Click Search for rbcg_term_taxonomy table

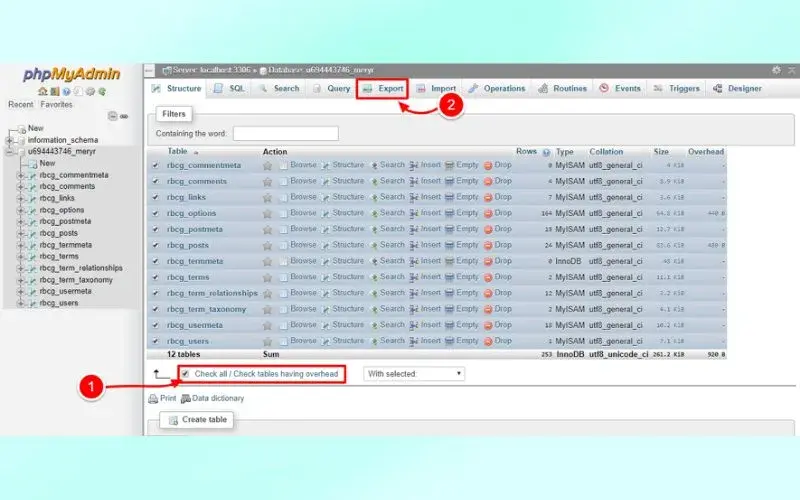pos(387,309)
